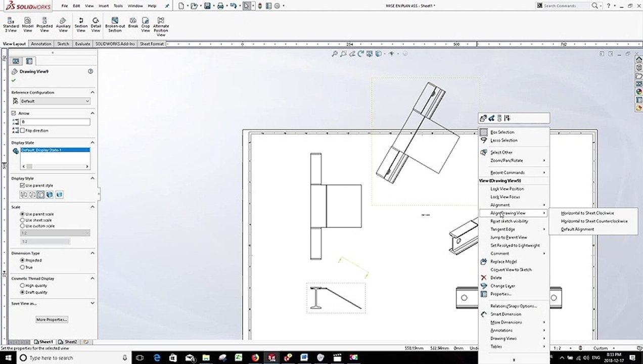Screen dimensions: 643x364
Task: Click the Break view tool
Action: click(x=133, y=22)
